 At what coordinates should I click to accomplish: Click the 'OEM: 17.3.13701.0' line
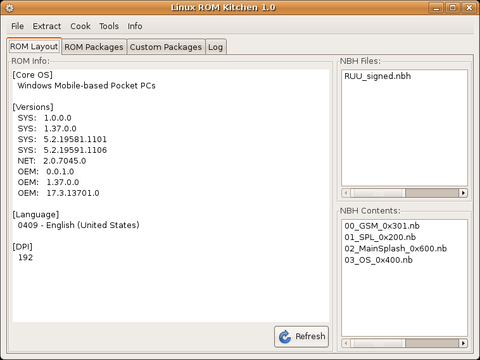coord(58,193)
